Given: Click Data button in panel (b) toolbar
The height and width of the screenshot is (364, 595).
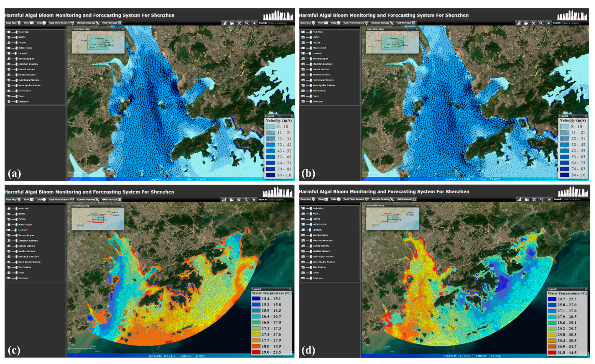Looking at the screenshot, I should pyautogui.click(x=335, y=23).
